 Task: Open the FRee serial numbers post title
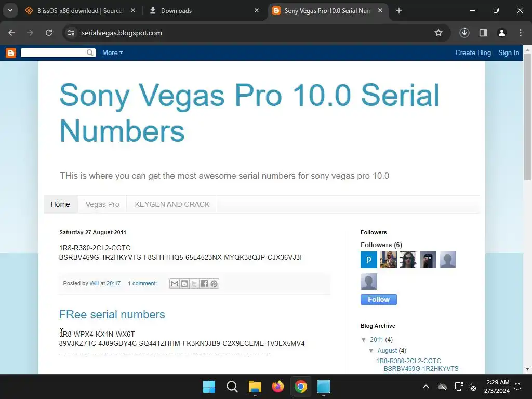click(112, 314)
